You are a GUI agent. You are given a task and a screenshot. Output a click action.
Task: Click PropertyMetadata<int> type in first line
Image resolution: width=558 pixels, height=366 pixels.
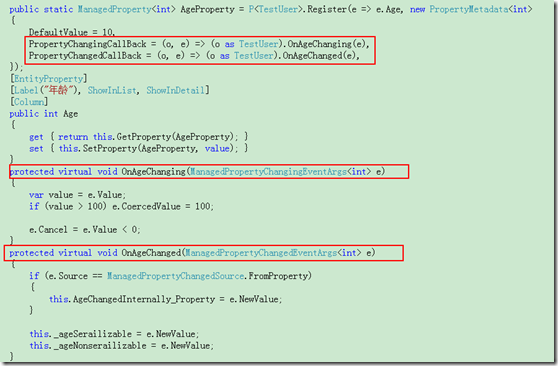pyautogui.click(x=481, y=9)
